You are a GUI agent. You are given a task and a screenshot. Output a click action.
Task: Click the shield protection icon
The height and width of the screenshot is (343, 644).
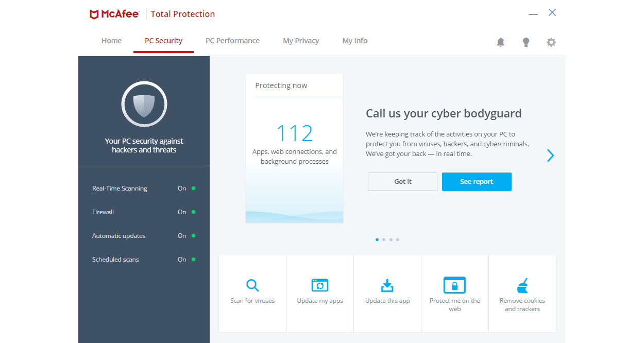coord(144,104)
